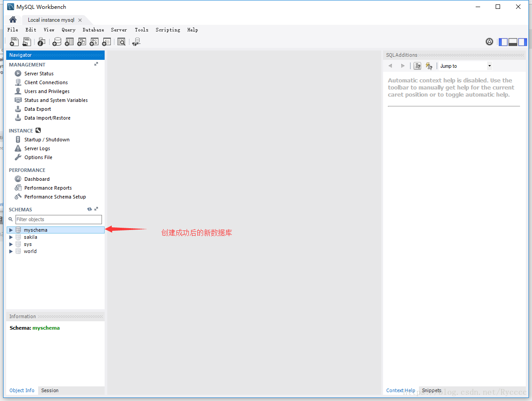This screenshot has height=401, width=532.
Task: Click the myschema name in Information panel
Action: click(46, 328)
